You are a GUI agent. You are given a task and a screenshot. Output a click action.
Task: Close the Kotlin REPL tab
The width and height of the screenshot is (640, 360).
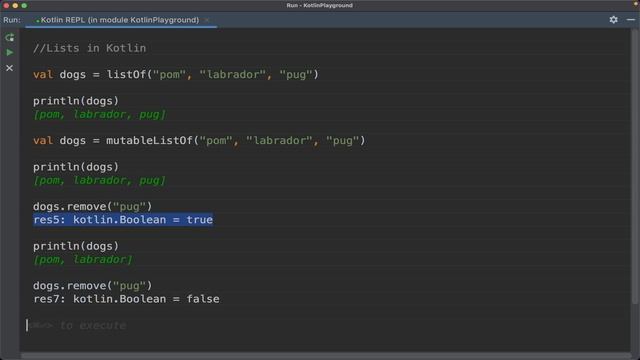point(207,20)
